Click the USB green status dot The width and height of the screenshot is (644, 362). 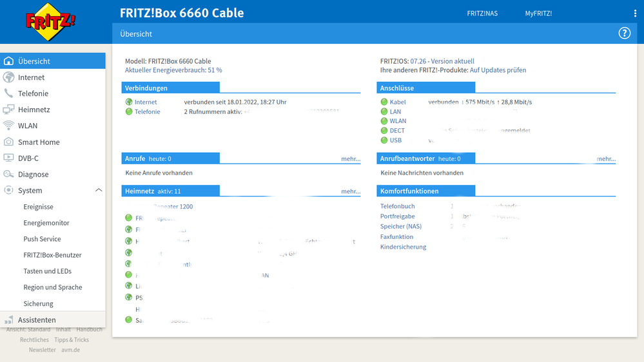[x=384, y=140]
